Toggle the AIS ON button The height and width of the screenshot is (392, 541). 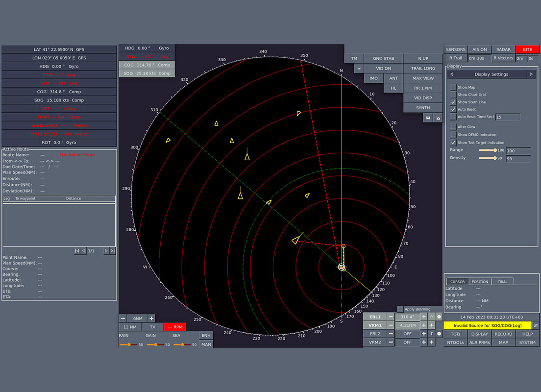pyautogui.click(x=480, y=49)
